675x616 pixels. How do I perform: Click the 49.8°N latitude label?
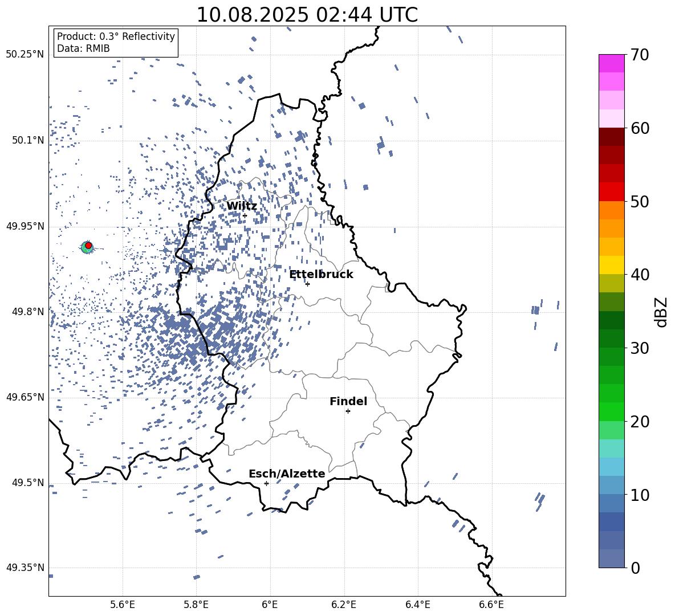29,312
